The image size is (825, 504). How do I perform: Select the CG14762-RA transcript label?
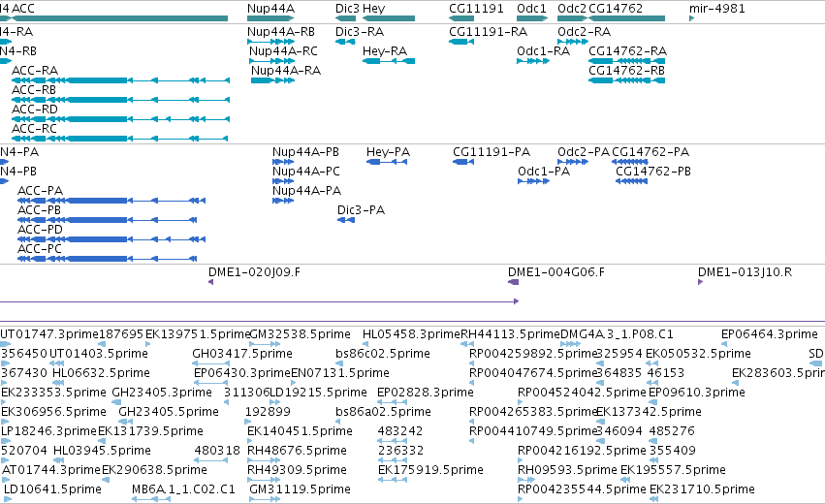click(x=627, y=51)
